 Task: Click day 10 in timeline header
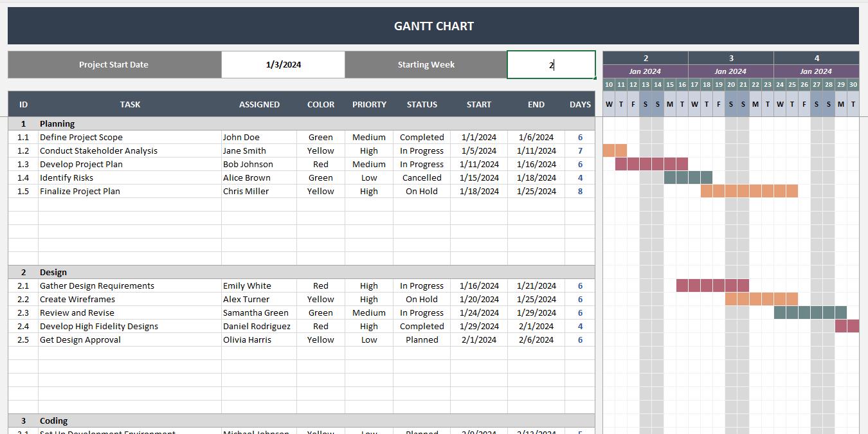coord(609,84)
